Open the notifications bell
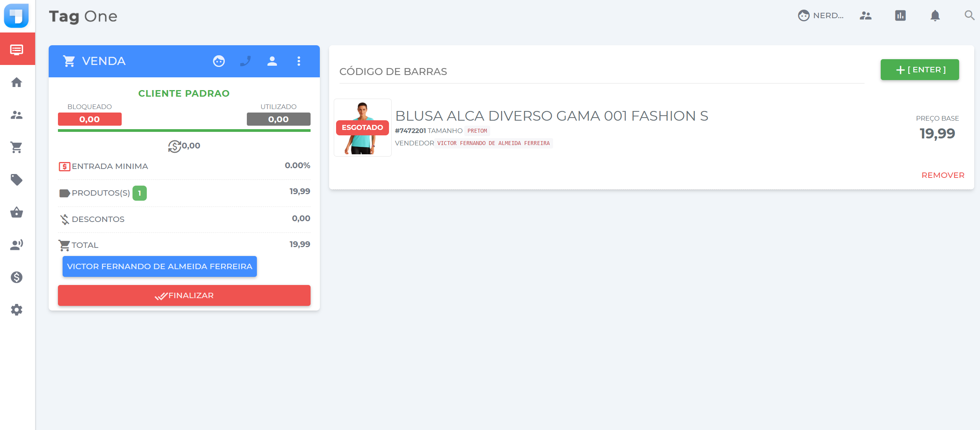 pyautogui.click(x=935, y=15)
